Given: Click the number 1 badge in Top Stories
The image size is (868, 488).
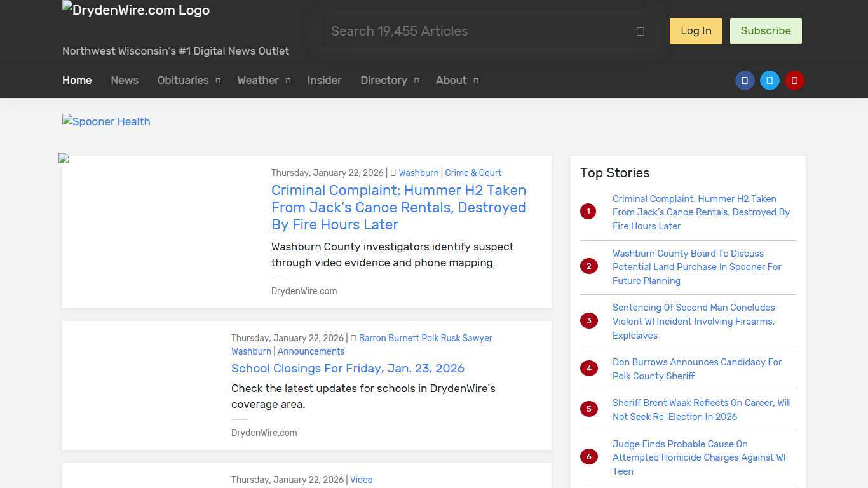Looking at the screenshot, I should point(588,212).
